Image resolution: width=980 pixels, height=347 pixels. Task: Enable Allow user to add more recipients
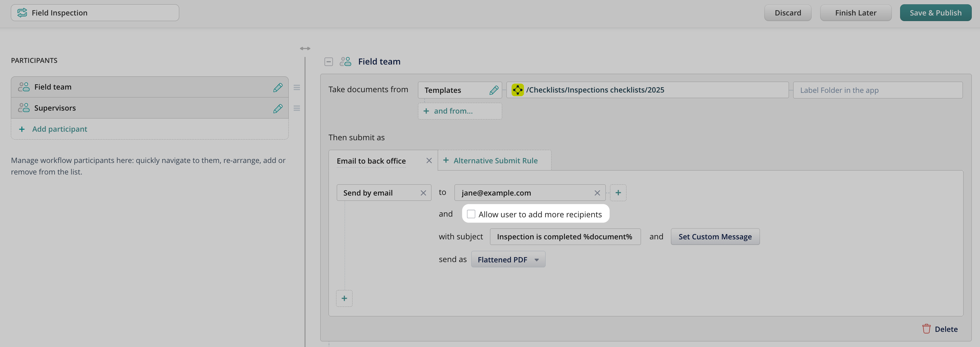tap(471, 214)
